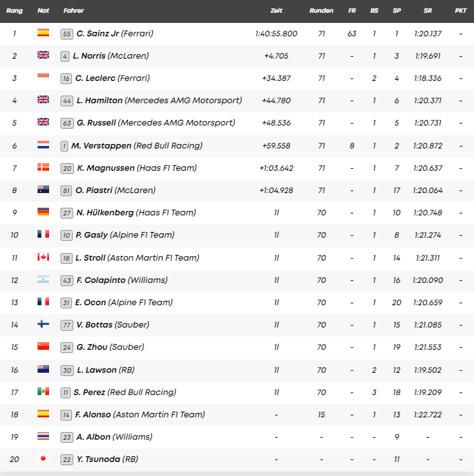The image size is (474, 476).
Task: Click the Thai flag in Albon's row
Action: pyautogui.click(x=43, y=437)
